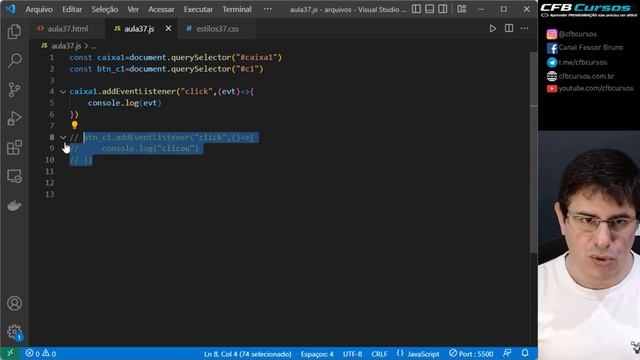Click the VS Code logo icon
This screenshot has width=640, height=360.
(x=11, y=9)
